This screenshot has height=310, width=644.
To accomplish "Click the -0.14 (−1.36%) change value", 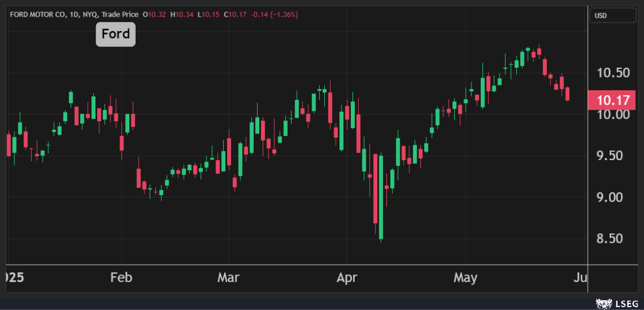I will pyautogui.click(x=275, y=14).
